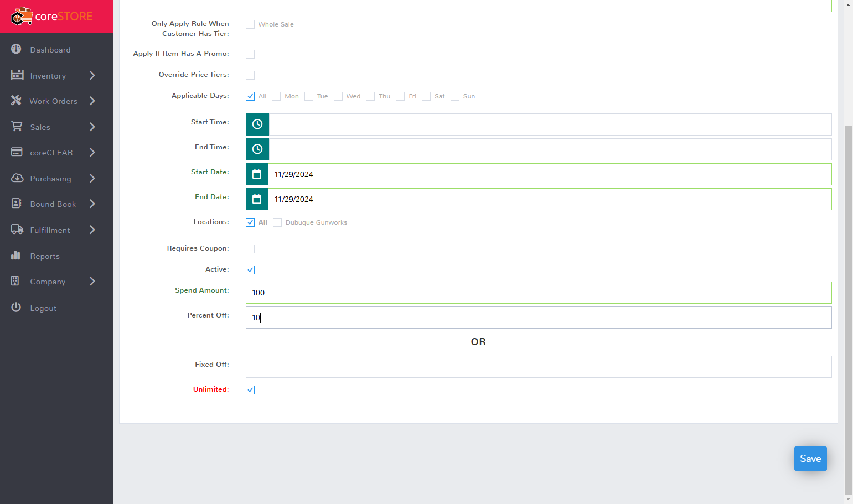
Task: Click the page vertical scrollbar thumb
Action: (x=848, y=310)
